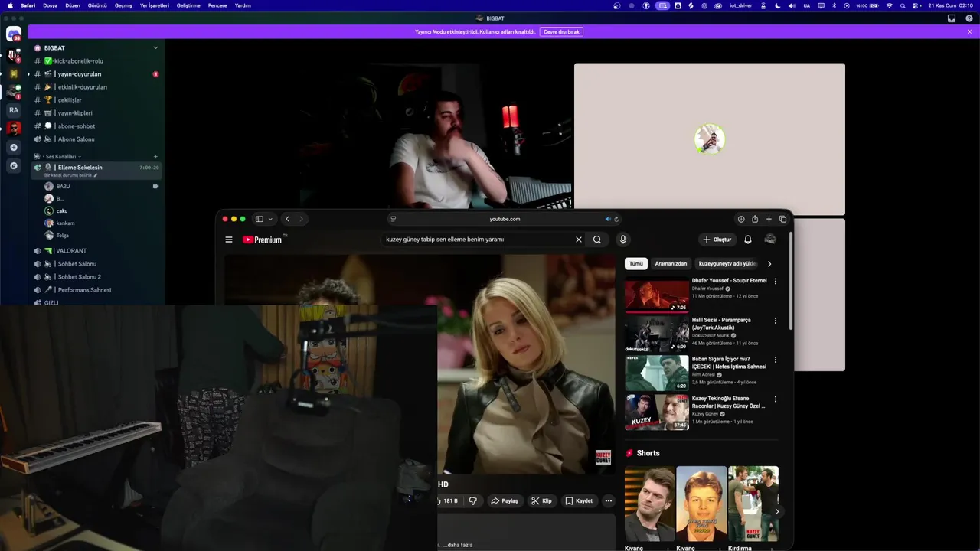Mute the Safari tab audio speaker icon
980x551 pixels.
coord(608,219)
